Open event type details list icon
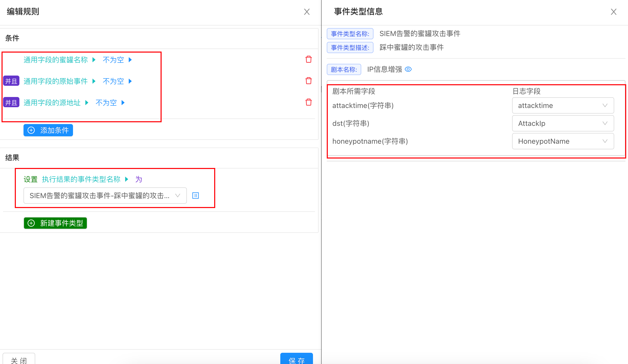 [x=196, y=196]
